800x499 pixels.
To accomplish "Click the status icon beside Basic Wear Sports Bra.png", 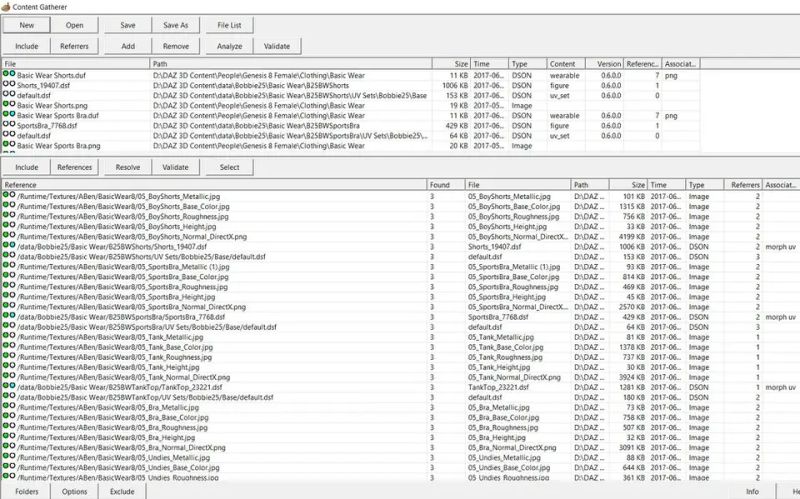I will pos(9,145).
